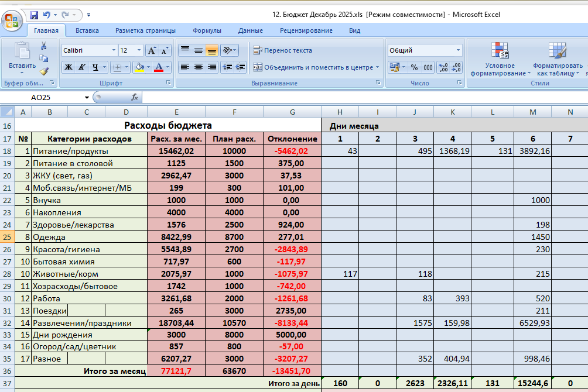Switch to Главная tab
Image resolution: width=588 pixels, height=392 pixels.
click(46, 31)
